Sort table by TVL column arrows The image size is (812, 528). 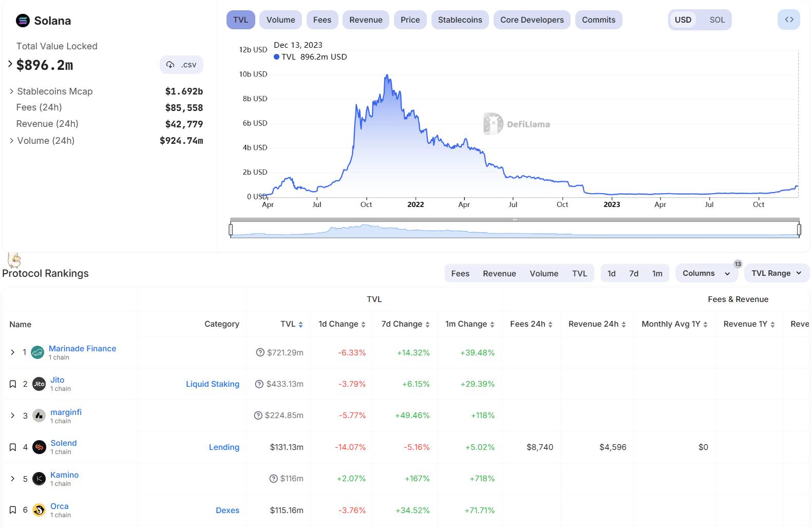point(300,324)
